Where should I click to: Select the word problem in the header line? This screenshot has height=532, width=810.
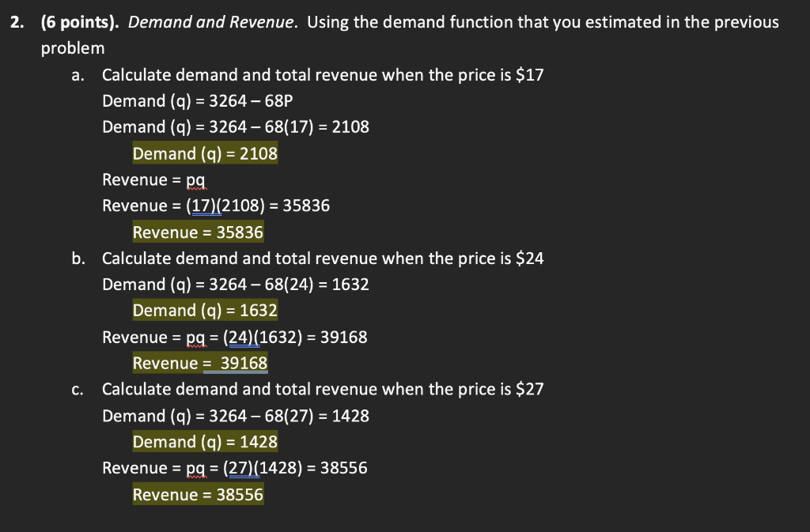pyautogui.click(x=72, y=47)
